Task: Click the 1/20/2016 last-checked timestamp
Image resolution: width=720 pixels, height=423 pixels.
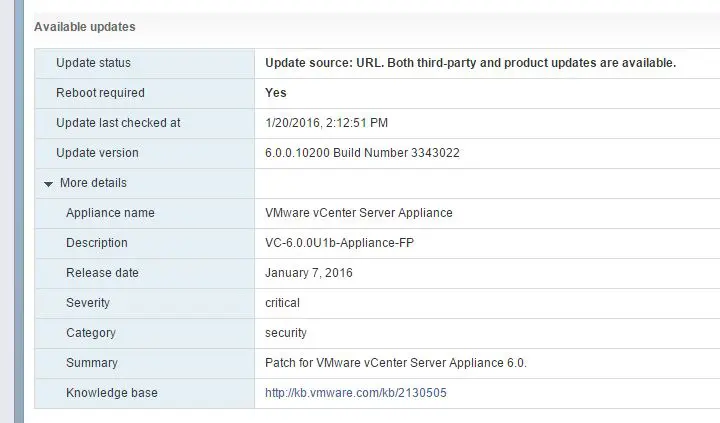Action: (x=326, y=123)
